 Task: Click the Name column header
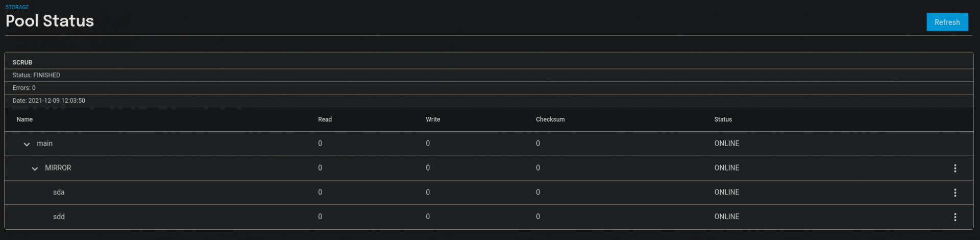click(x=24, y=119)
